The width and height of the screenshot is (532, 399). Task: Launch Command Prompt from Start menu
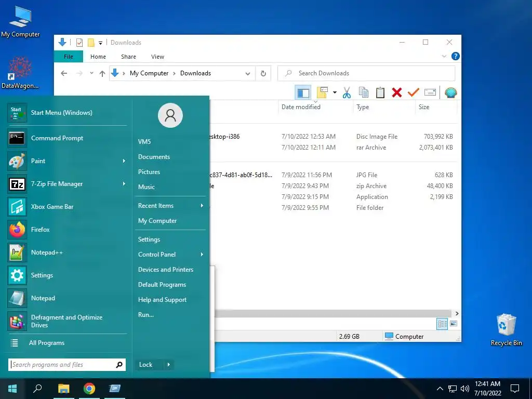67,138
